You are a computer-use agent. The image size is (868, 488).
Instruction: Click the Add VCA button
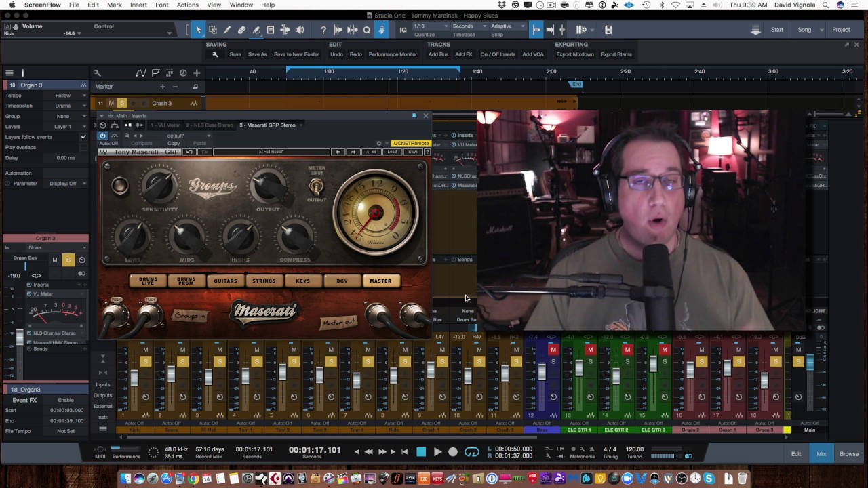pos(533,54)
